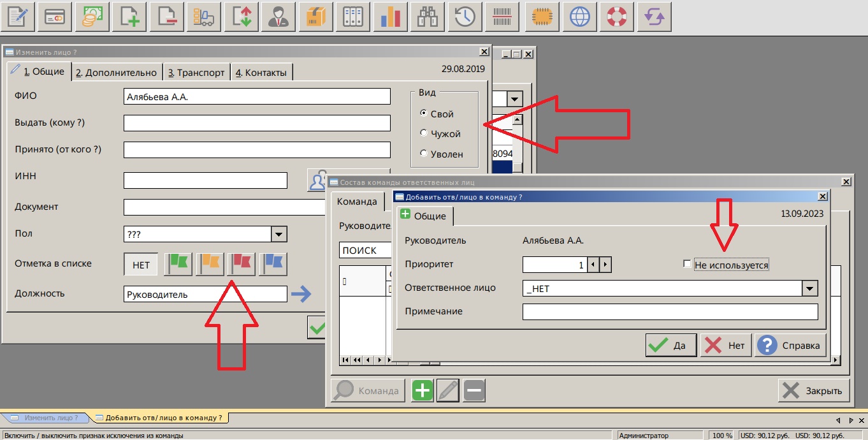Select the green flag list mark
The height and width of the screenshot is (440, 868).
[x=178, y=264]
